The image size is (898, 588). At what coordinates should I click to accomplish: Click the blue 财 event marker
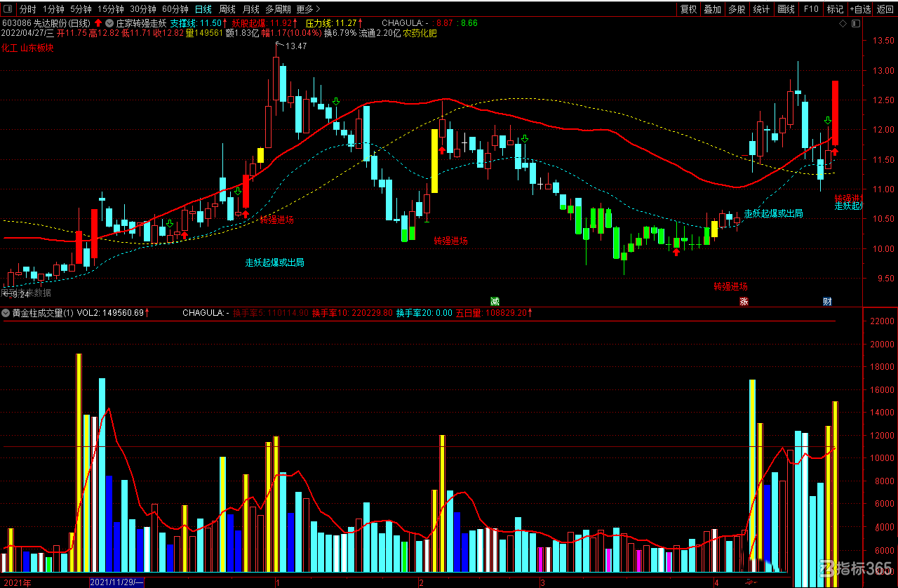[x=828, y=302]
